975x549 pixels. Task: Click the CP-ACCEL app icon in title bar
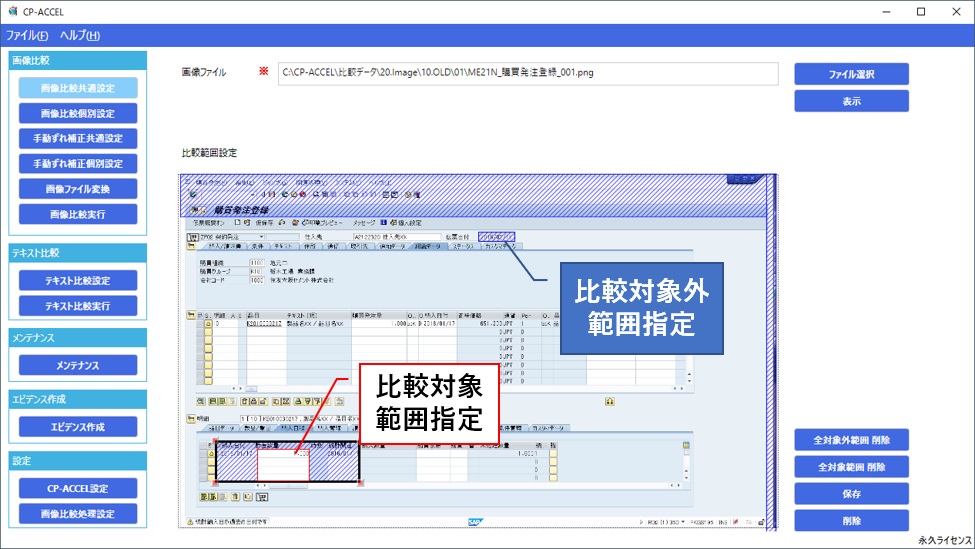pyautogui.click(x=11, y=11)
